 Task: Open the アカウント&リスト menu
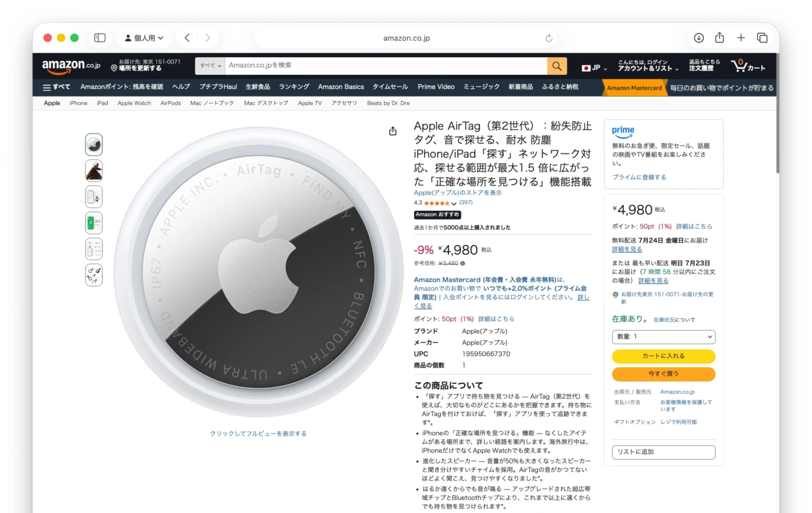[x=648, y=65]
